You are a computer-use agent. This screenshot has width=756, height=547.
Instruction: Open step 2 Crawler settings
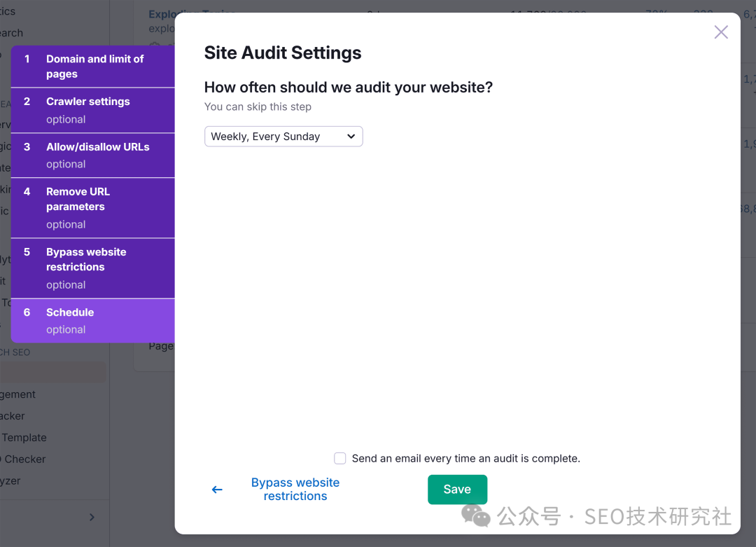[x=92, y=111]
